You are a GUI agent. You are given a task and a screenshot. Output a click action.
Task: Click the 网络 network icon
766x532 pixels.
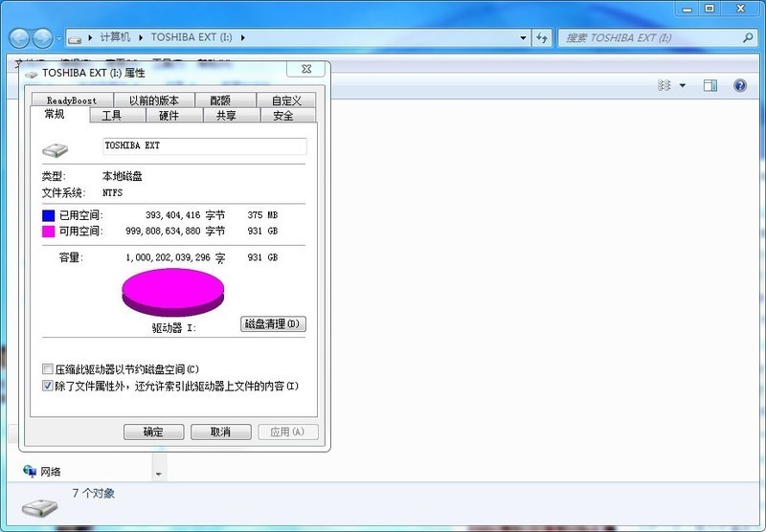coord(30,471)
